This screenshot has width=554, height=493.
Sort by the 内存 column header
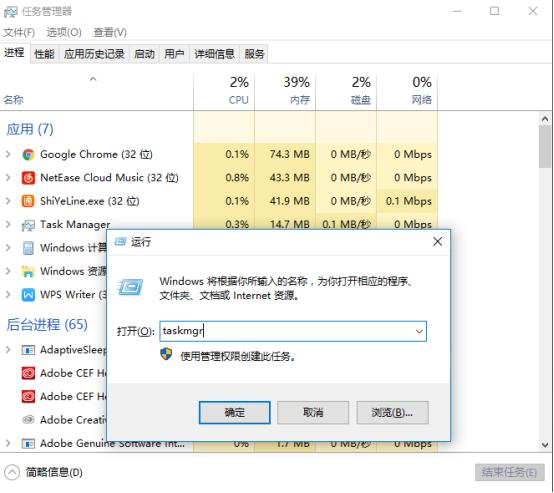(x=285, y=91)
